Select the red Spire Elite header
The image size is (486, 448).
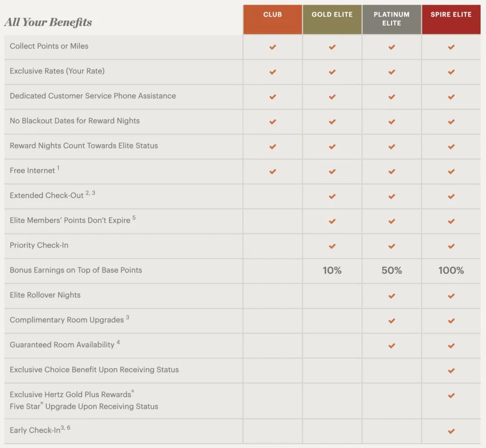pyautogui.click(x=451, y=19)
